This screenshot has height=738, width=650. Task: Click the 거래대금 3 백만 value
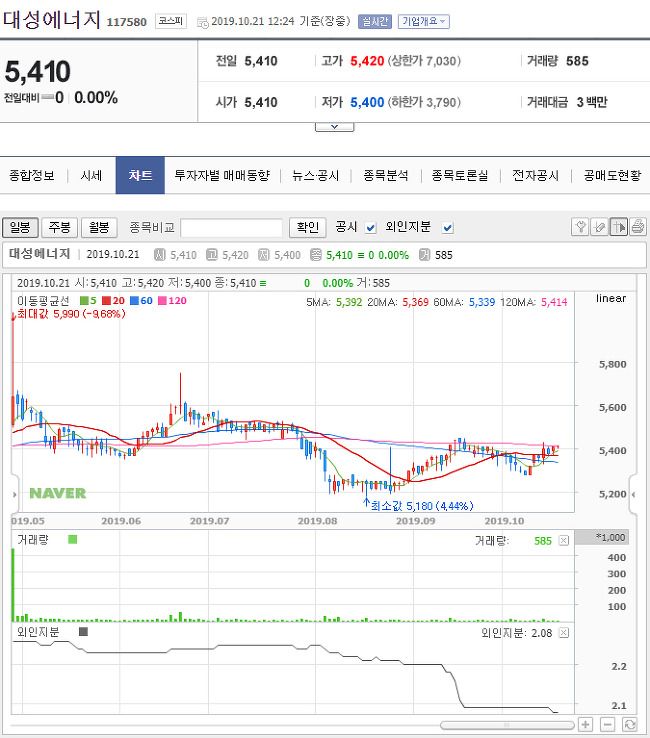[592, 103]
